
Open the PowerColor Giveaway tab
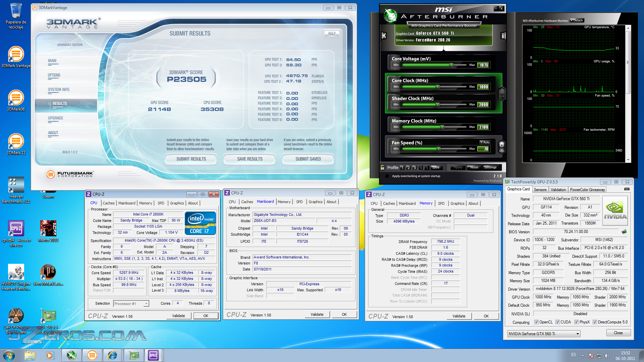(587, 190)
